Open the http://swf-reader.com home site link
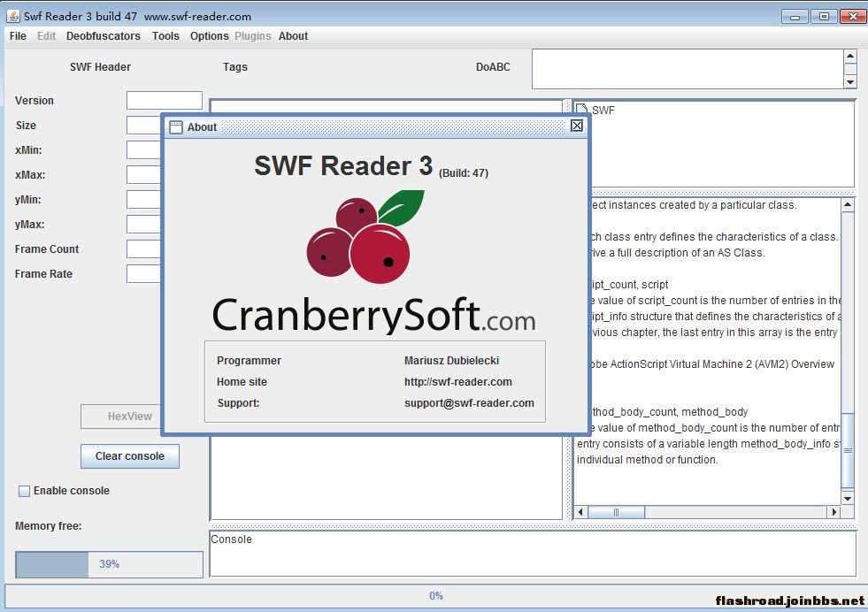The image size is (868, 612). [457, 382]
